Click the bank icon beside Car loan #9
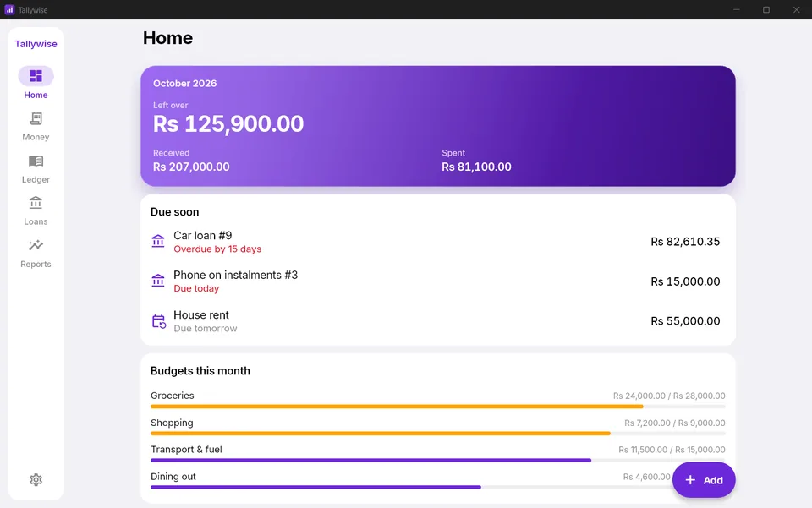Image resolution: width=812 pixels, height=508 pixels. [158, 241]
